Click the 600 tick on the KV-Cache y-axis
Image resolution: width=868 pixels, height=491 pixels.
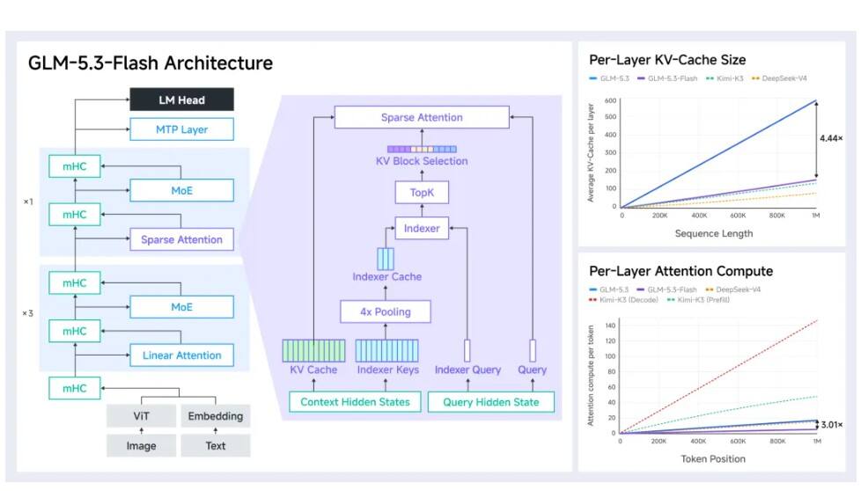coord(611,100)
